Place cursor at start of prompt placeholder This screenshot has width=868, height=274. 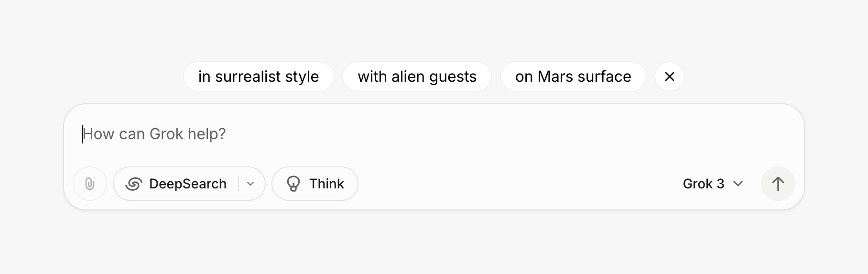click(x=84, y=134)
